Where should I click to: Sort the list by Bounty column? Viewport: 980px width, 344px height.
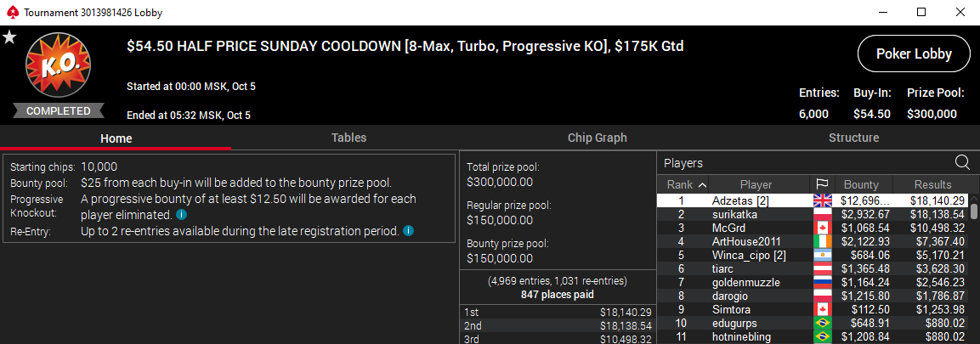[x=860, y=184]
